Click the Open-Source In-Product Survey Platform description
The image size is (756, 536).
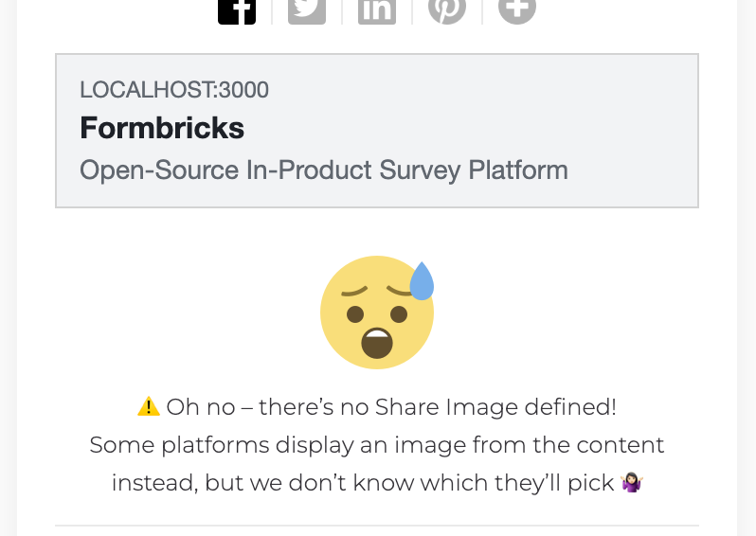[x=324, y=170]
